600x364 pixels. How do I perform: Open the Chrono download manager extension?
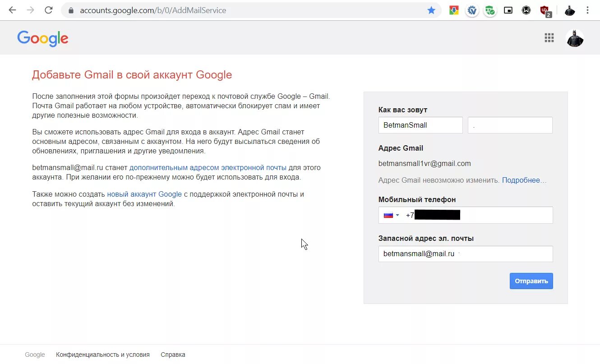(x=454, y=10)
